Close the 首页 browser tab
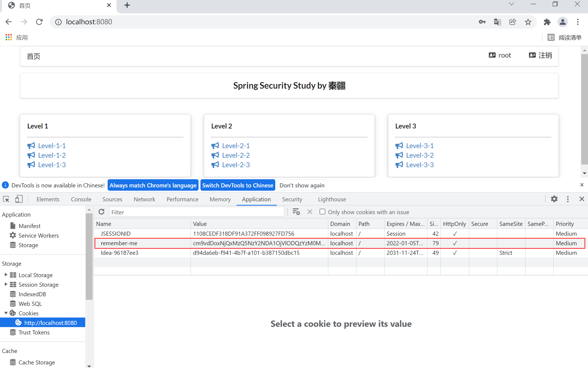The height and width of the screenshot is (368, 588). [x=109, y=5]
